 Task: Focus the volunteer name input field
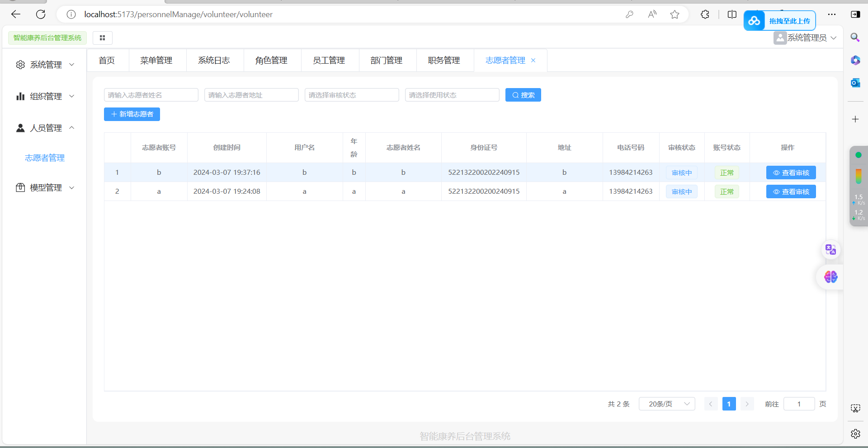pos(151,95)
